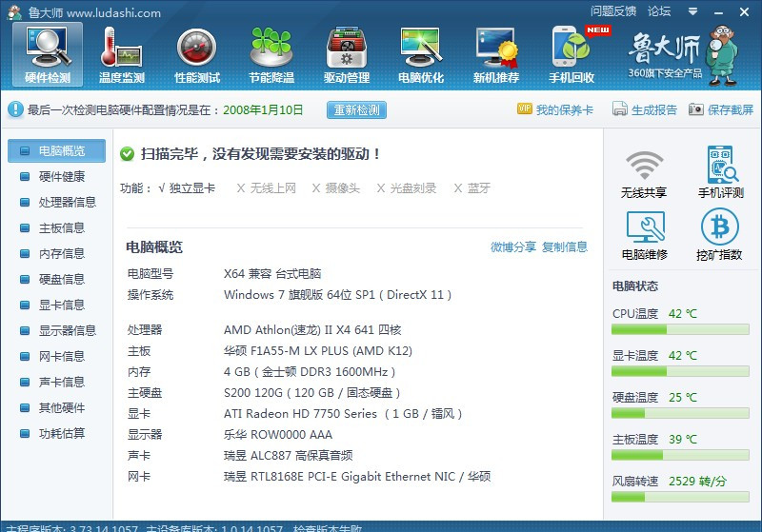Open 问题反馈 feedback in title bar
The image size is (762, 532).
click(x=612, y=11)
